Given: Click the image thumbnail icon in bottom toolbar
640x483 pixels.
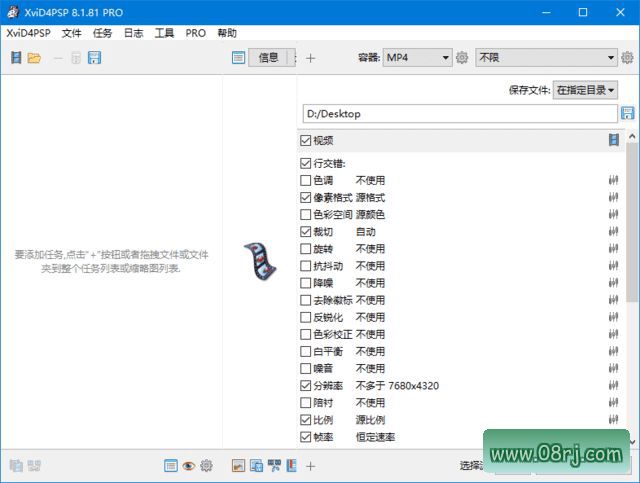Looking at the screenshot, I should 238,466.
